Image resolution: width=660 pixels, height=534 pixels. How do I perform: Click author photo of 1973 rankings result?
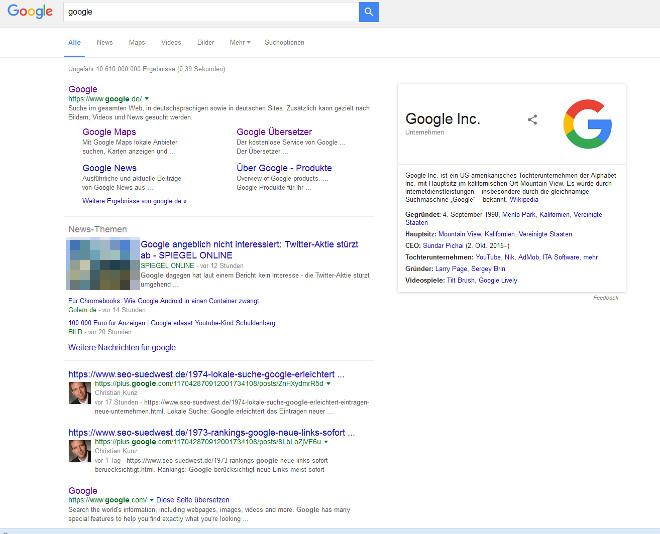tap(80, 451)
